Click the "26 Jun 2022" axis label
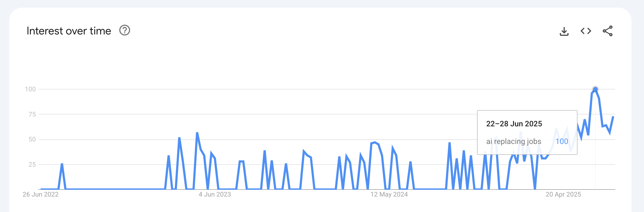The width and height of the screenshot is (644, 212). 40,194
